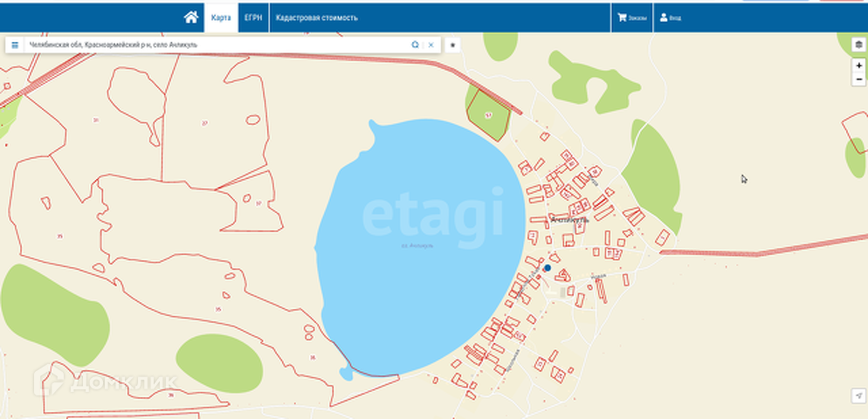Viewport: 868px width, 419px height.
Task: Focus the address search field
Action: pyautogui.click(x=216, y=45)
